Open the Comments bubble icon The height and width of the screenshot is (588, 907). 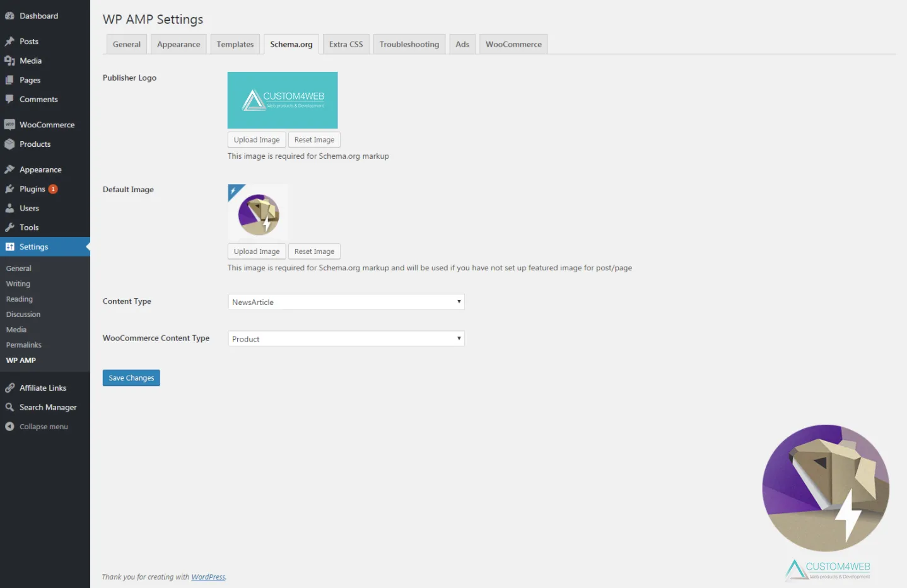click(x=11, y=99)
